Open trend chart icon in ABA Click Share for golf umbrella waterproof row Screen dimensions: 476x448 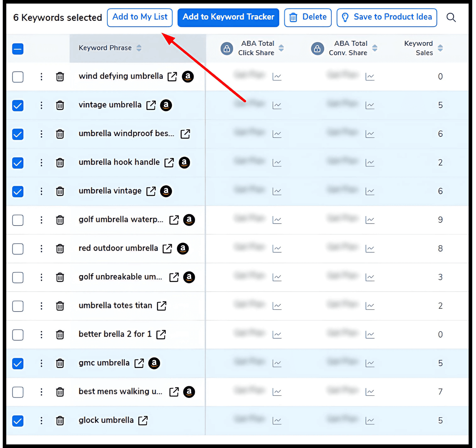tap(277, 220)
